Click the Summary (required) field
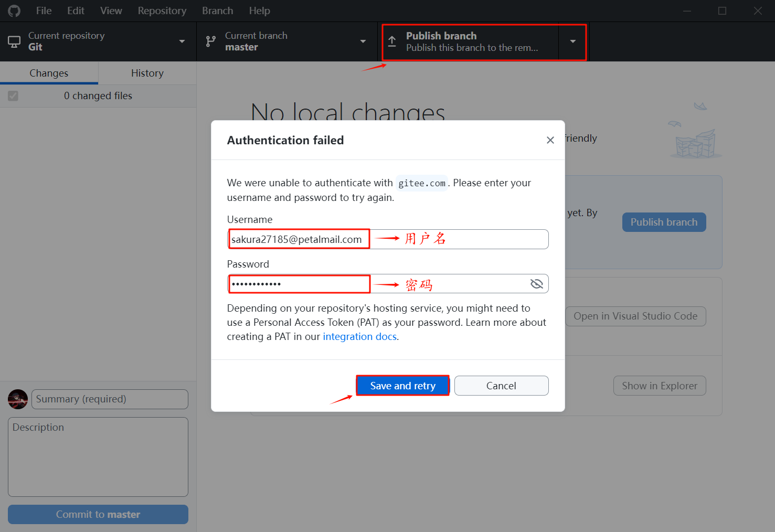The width and height of the screenshot is (775, 532). tap(110, 399)
